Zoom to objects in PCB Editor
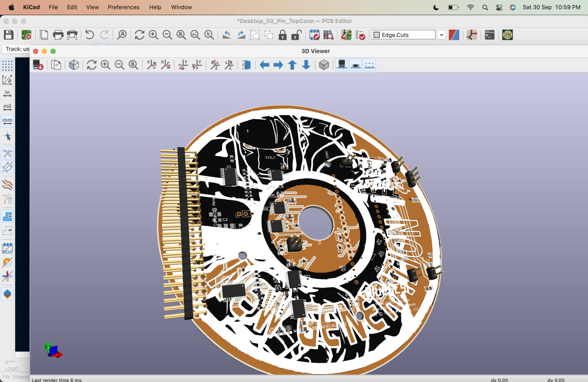588x382 pixels. pyautogui.click(x=195, y=35)
